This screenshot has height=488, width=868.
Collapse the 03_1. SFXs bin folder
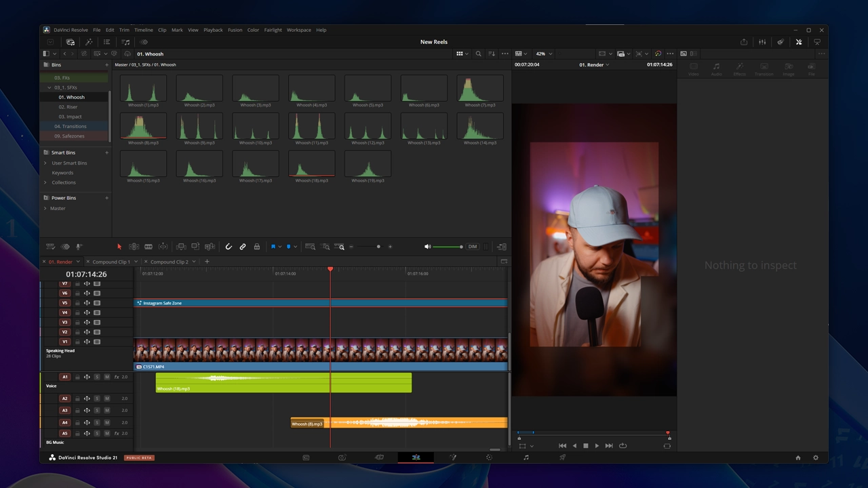pyautogui.click(x=50, y=87)
